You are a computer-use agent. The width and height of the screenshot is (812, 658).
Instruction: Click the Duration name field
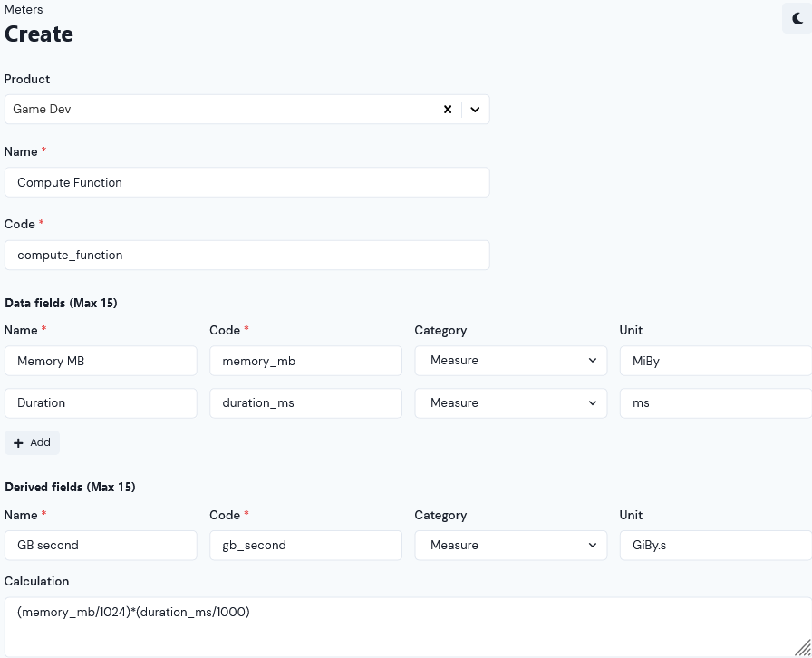click(x=101, y=403)
